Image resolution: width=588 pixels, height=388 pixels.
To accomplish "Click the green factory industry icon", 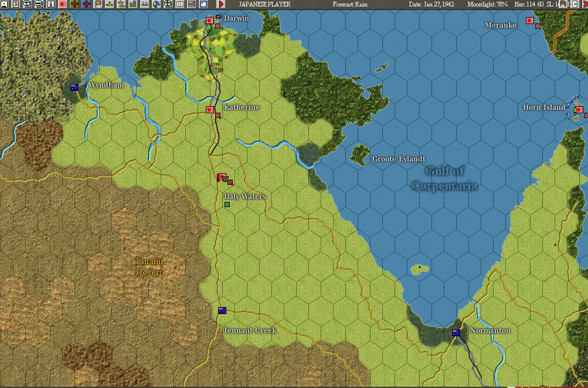I will point(133,4).
